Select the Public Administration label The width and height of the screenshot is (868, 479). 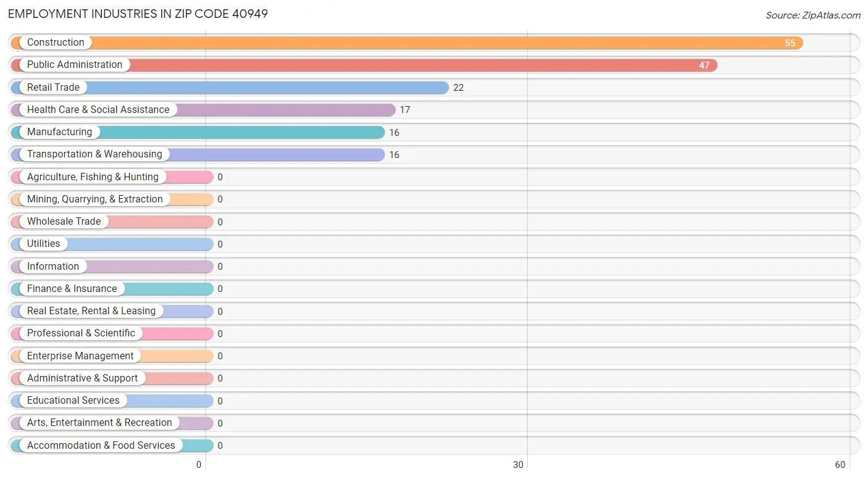click(75, 65)
